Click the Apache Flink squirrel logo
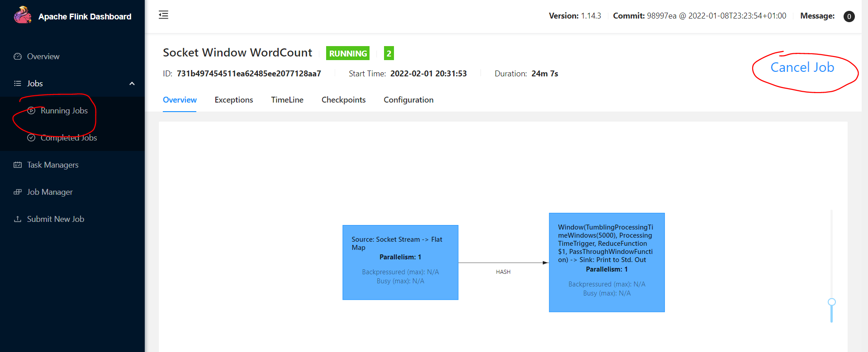This screenshot has width=868, height=352. [23, 15]
